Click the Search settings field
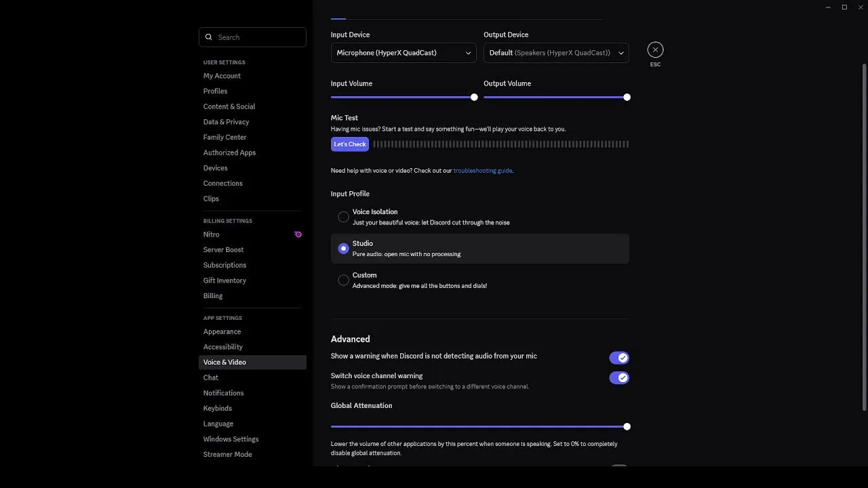This screenshot has height=488, width=868. tap(252, 37)
